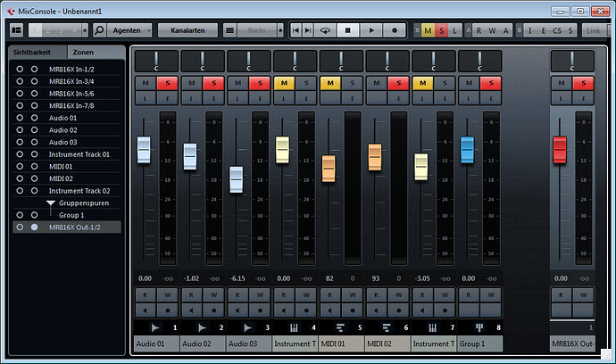Toggle visibility dot for MR816X Out-1/2
This screenshot has height=364, width=616.
click(34, 227)
